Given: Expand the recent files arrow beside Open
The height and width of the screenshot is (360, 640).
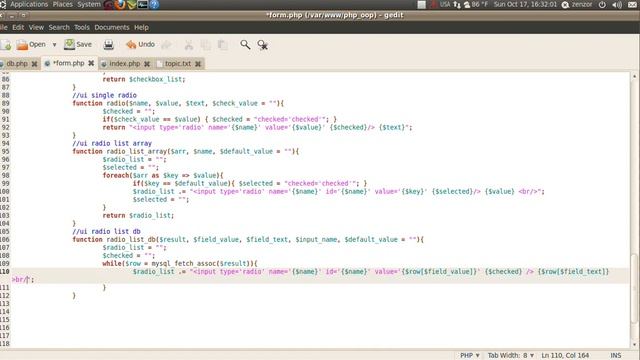Looking at the screenshot, I should pyautogui.click(x=54, y=45).
